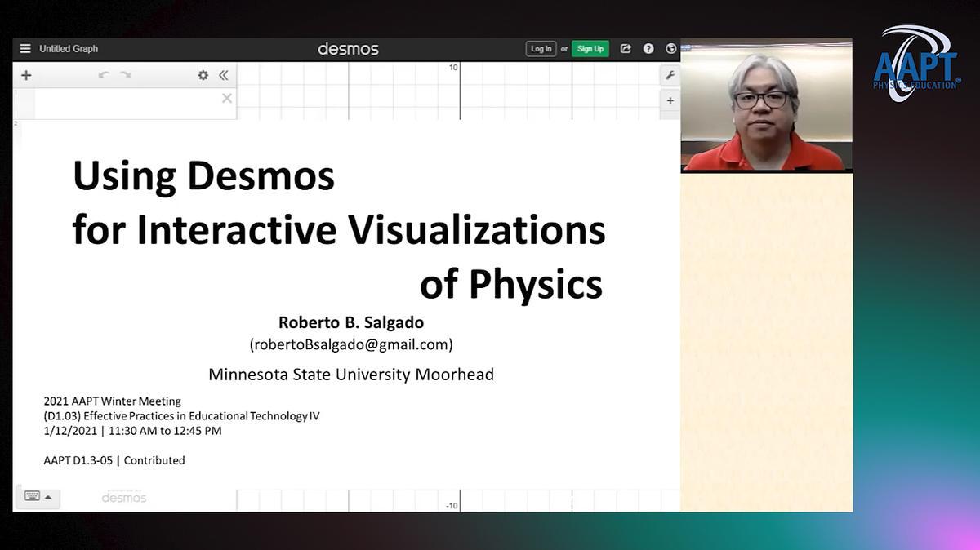The height and width of the screenshot is (550, 980).
Task: Click the Untitled Graph title
Action: click(69, 49)
